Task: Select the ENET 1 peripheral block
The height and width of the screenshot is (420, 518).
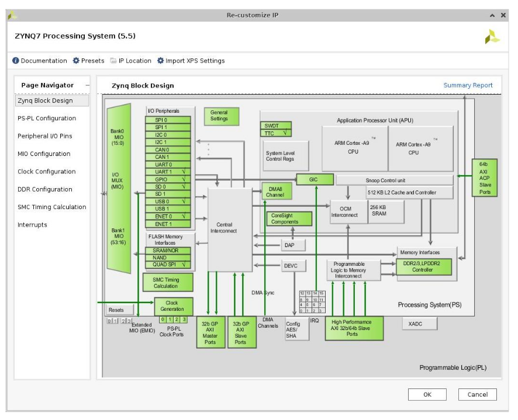Action: coord(168,224)
